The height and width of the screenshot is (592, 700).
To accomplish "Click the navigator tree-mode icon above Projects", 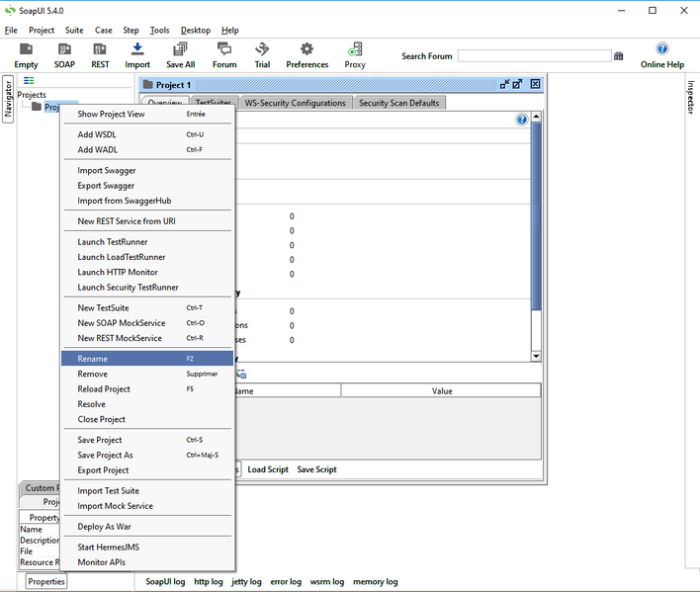I will click(x=29, y=80).
